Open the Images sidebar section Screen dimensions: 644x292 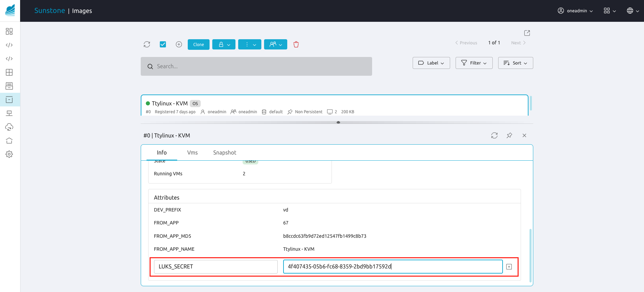9,100
